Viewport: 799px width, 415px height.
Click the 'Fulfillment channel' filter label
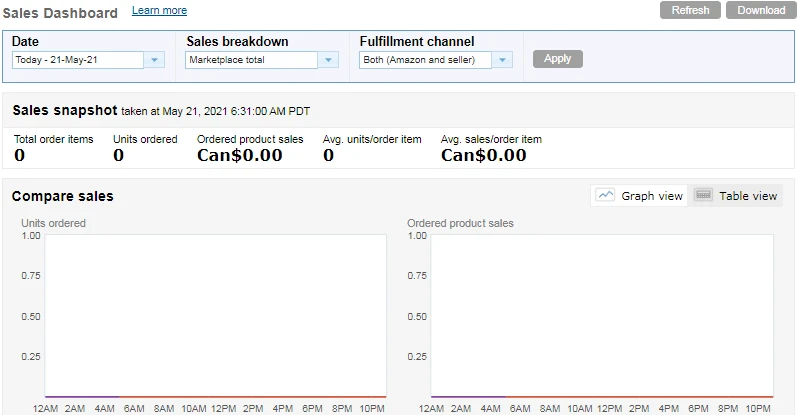coord(417,41)
